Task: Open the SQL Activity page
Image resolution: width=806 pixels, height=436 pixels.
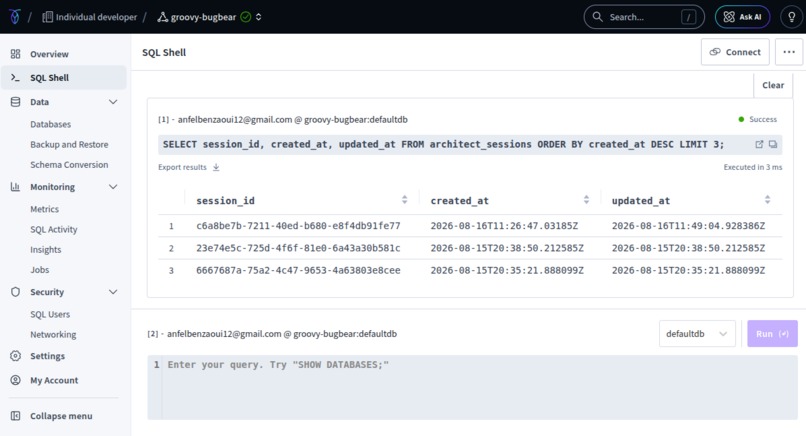Action: [53, 229]
